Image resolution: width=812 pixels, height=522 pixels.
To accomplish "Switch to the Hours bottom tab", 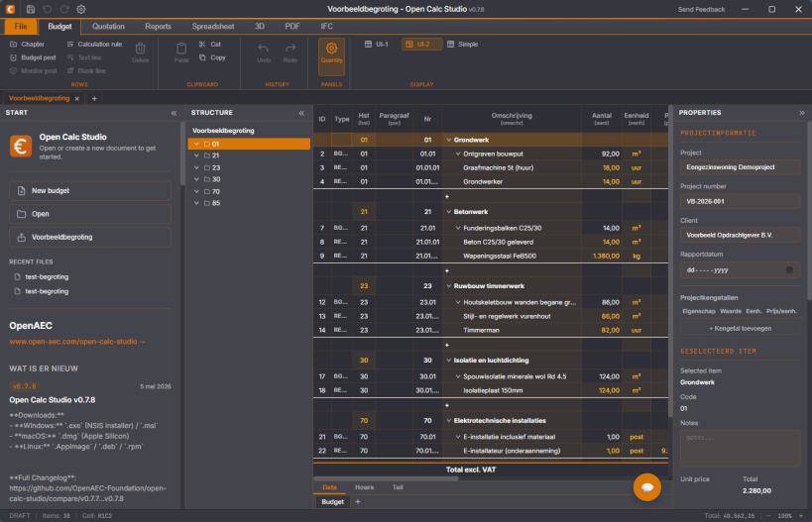I will click(x=364, y=487).
